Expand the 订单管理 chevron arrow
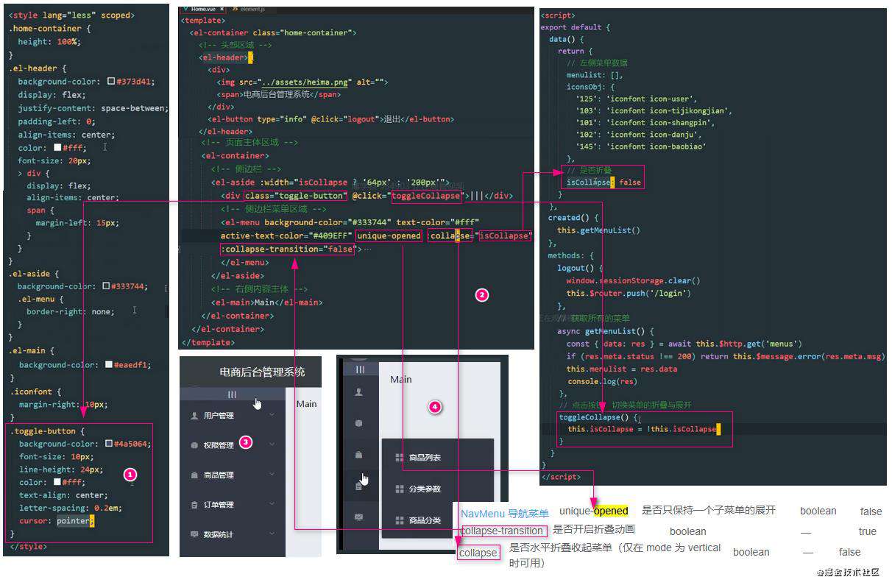 (272, 503)
